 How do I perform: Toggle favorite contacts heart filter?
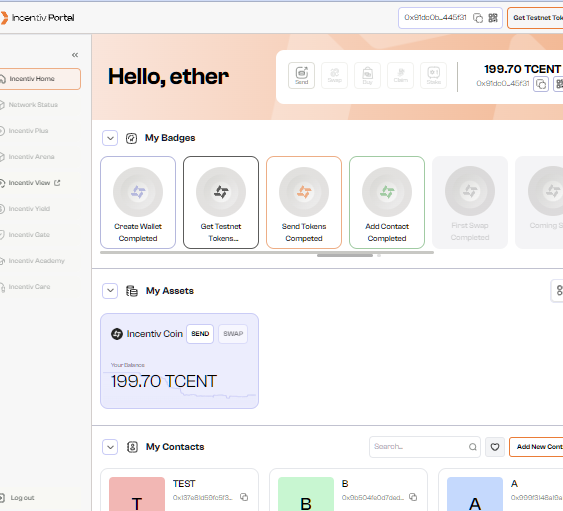click(x=495, y=447)
